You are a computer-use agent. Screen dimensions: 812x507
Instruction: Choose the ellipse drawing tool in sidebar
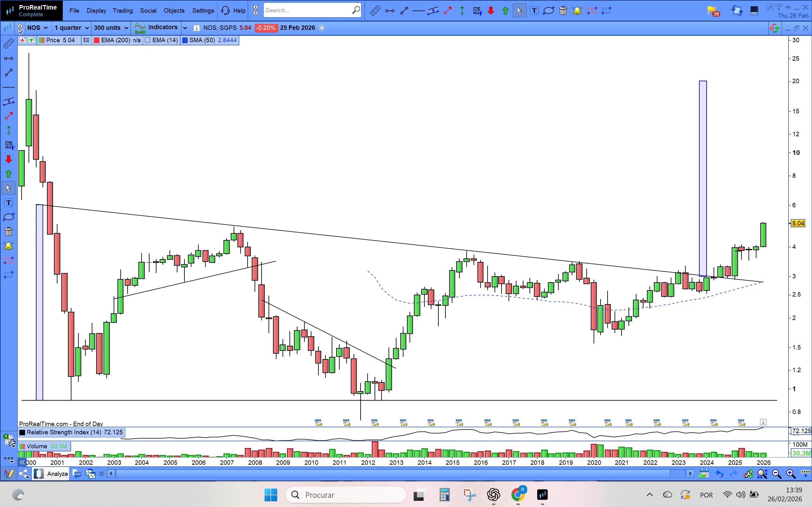point(8,217)
